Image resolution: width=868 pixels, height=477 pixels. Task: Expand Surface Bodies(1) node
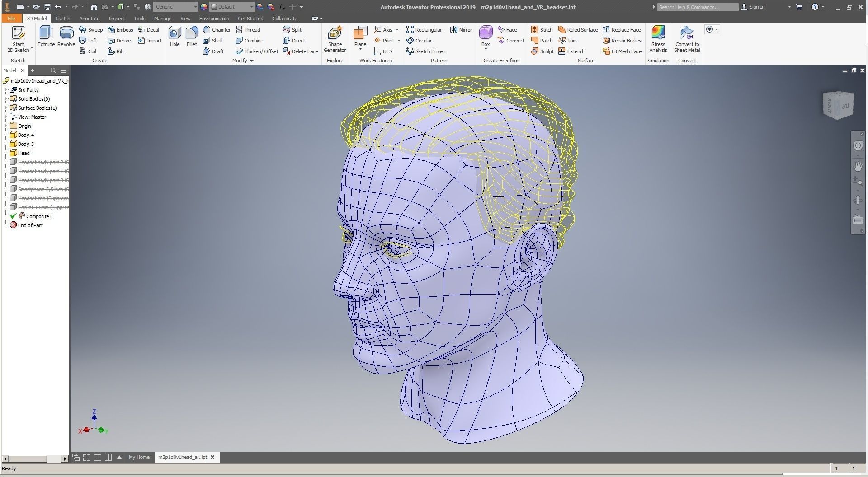(5, 108)
